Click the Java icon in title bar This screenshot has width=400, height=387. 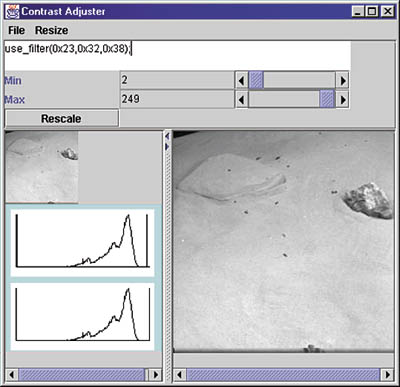click(x=12, y=12)
